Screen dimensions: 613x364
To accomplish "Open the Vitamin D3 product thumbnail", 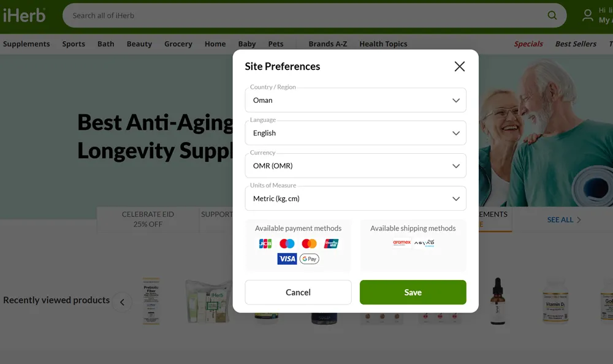I will [555, 301].
